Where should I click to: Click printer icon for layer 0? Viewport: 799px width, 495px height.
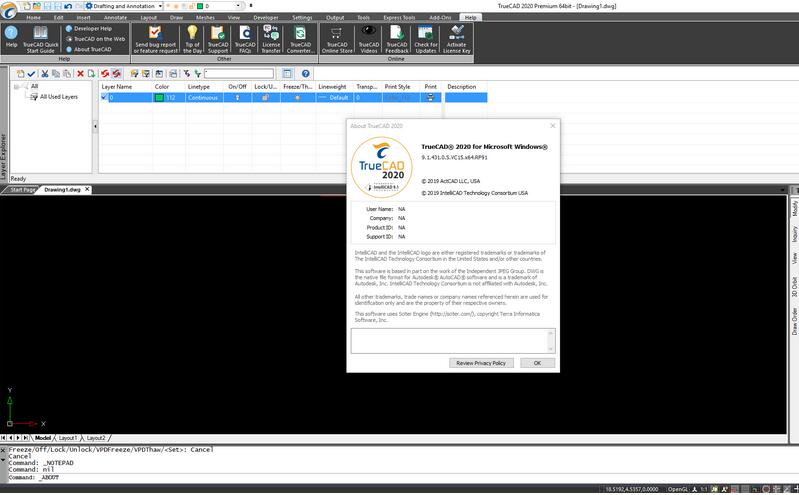coord(430,97)
